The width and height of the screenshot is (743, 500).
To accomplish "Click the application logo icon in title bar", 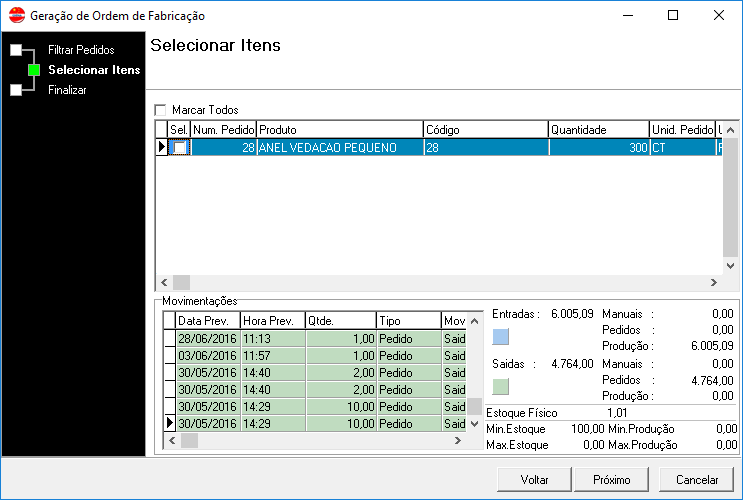I will [15, 15].
